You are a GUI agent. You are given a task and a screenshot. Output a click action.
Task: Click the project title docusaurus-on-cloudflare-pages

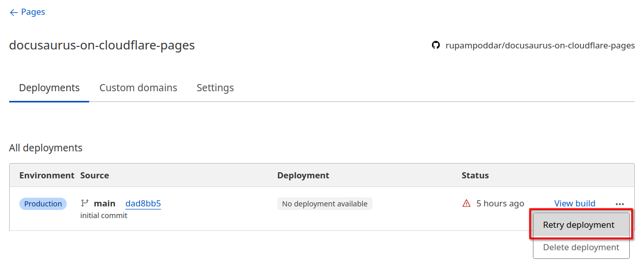pyautogui.click(x=102, y=45)
